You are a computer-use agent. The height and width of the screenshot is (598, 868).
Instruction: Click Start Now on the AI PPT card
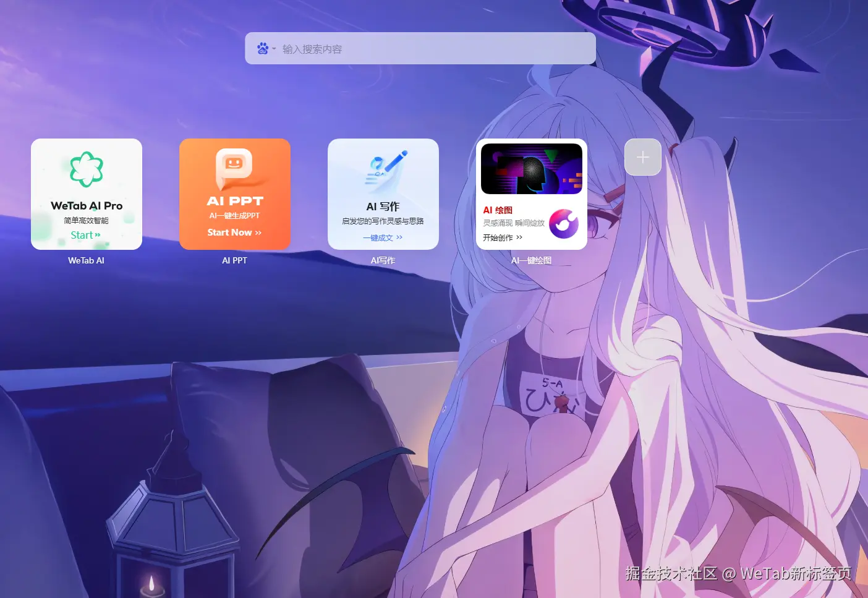click(234, 233)
